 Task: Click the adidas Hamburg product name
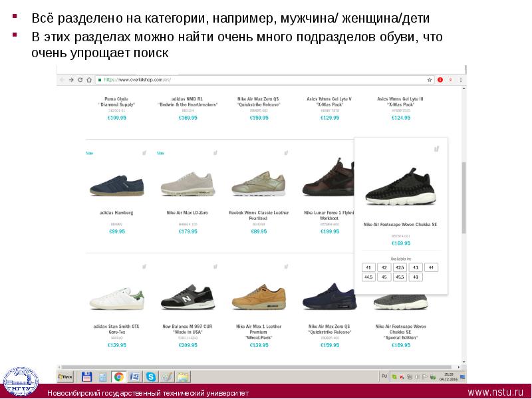(117, 213)
